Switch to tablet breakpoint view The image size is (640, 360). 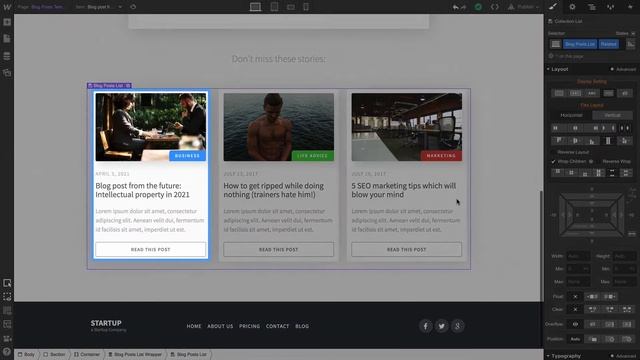coord(274,7)
